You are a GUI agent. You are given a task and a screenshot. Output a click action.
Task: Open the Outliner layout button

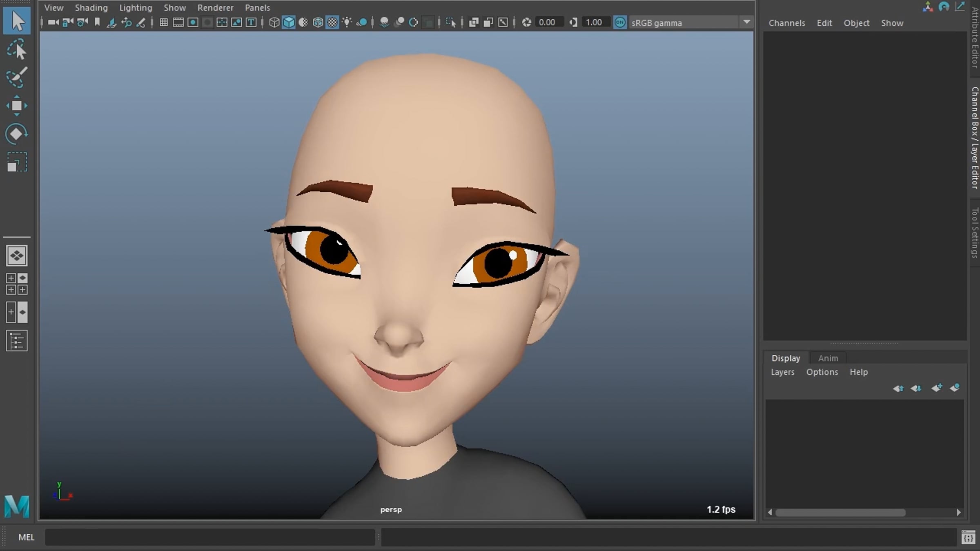coord(17,341)
